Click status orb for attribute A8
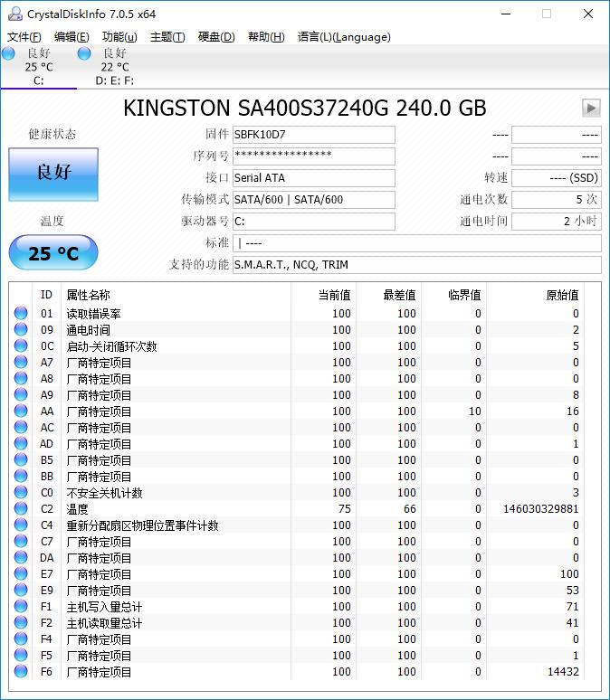610x700 pixels. pyautogui.click(x=21, y=378)
